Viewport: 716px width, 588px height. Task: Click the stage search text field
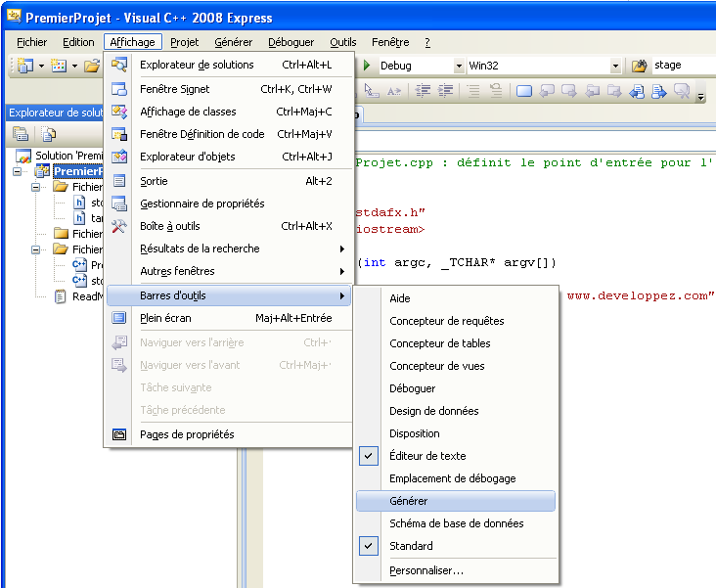coord(683,66)
